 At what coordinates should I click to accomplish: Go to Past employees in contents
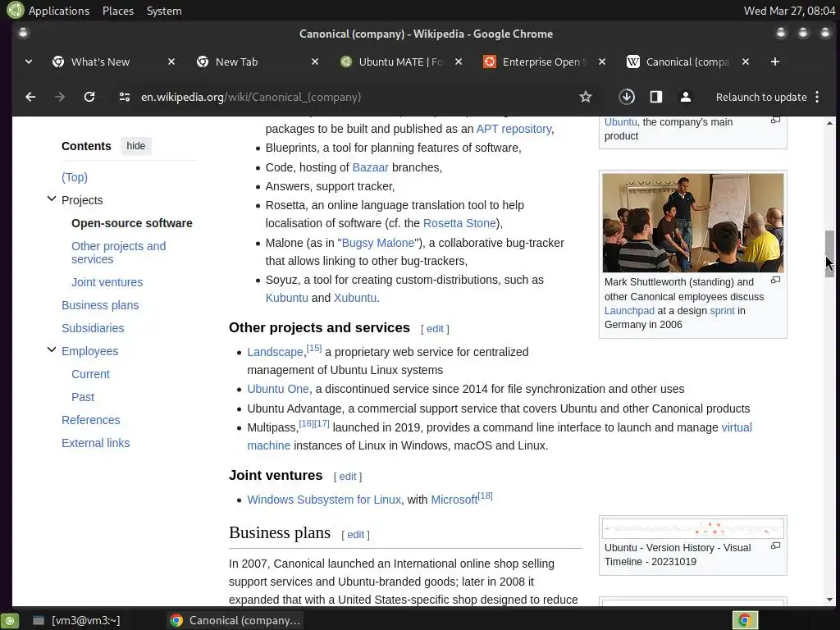(83, 397)
